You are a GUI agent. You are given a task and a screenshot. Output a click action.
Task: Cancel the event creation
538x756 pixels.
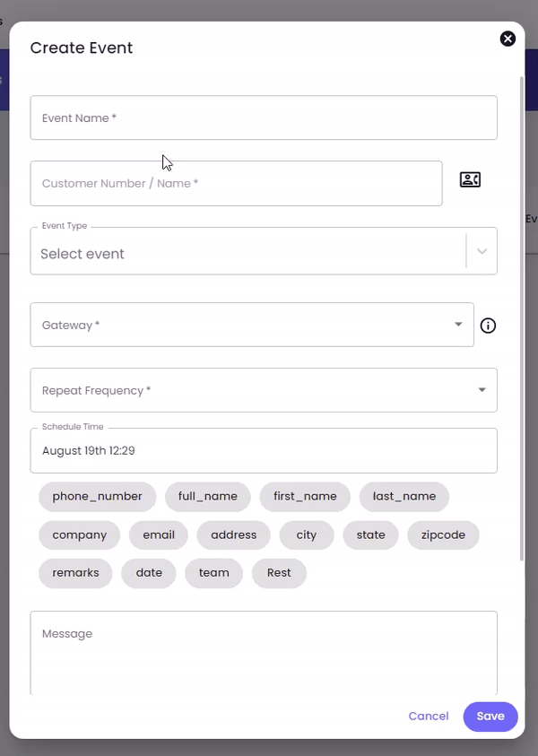pos(429,716)
